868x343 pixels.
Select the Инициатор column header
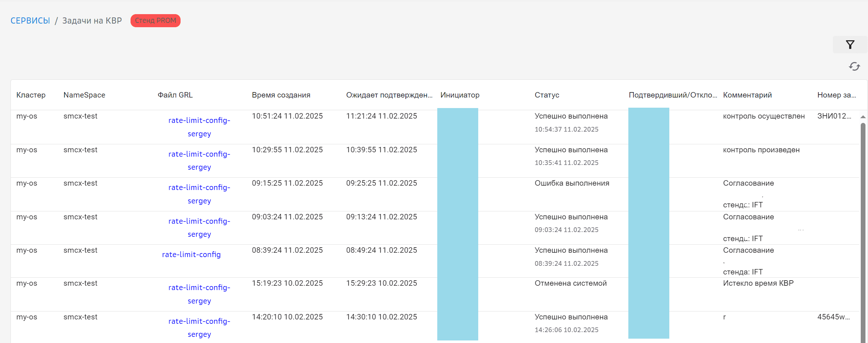coord(460,95)
